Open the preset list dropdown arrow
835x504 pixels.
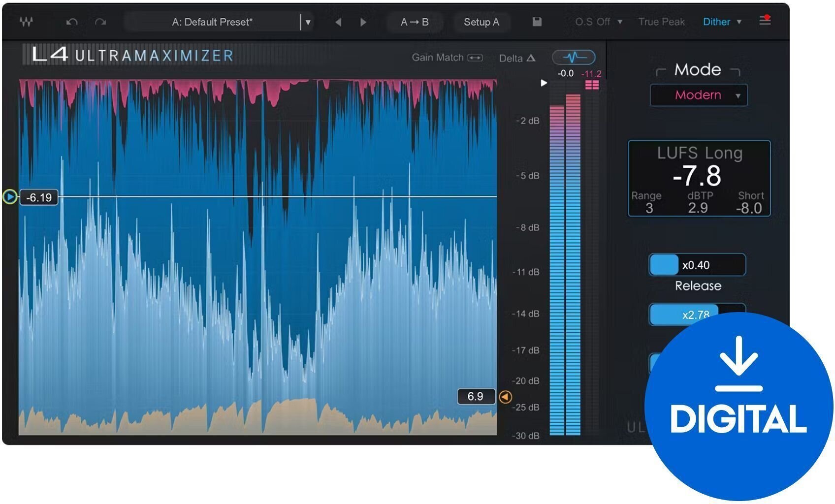(x=308, y=22)
